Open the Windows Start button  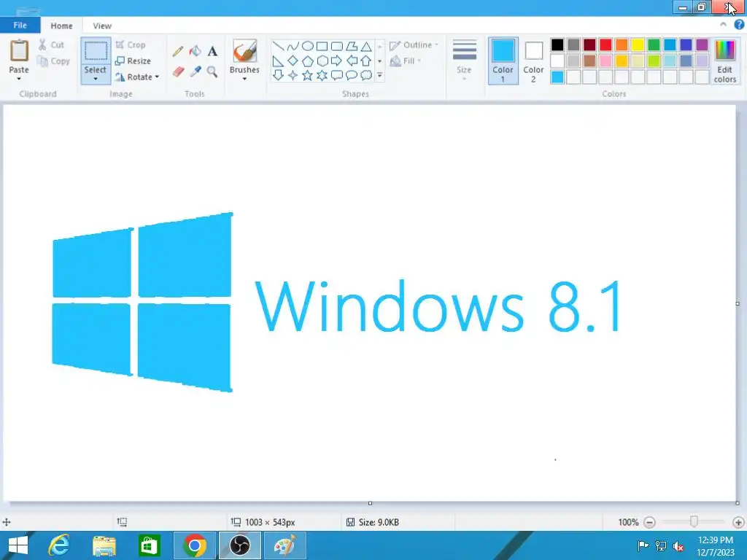coord(18,545)
